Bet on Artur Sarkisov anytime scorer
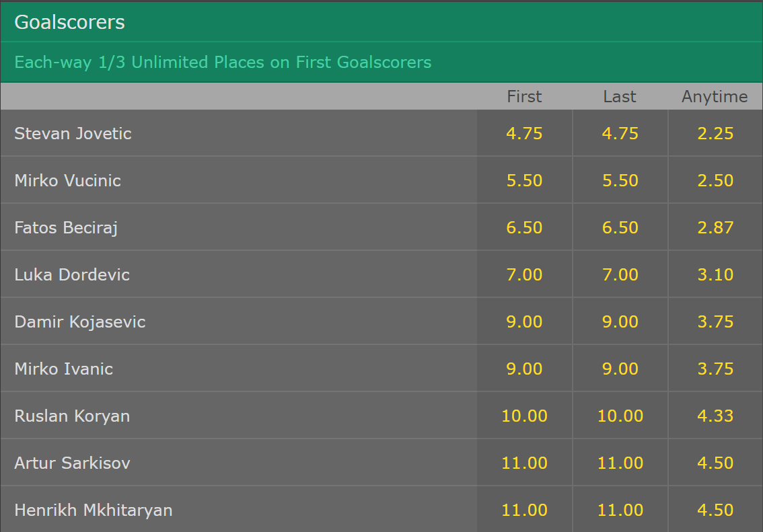Image resolution: width=763 pixels, height=532 pixels. pos(715,463)
